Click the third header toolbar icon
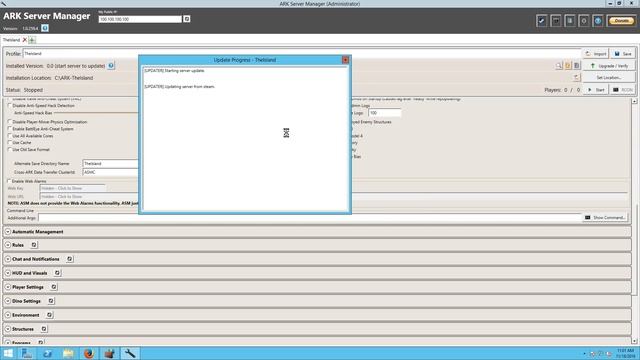 pyautogui.click(x=570, y=20)
